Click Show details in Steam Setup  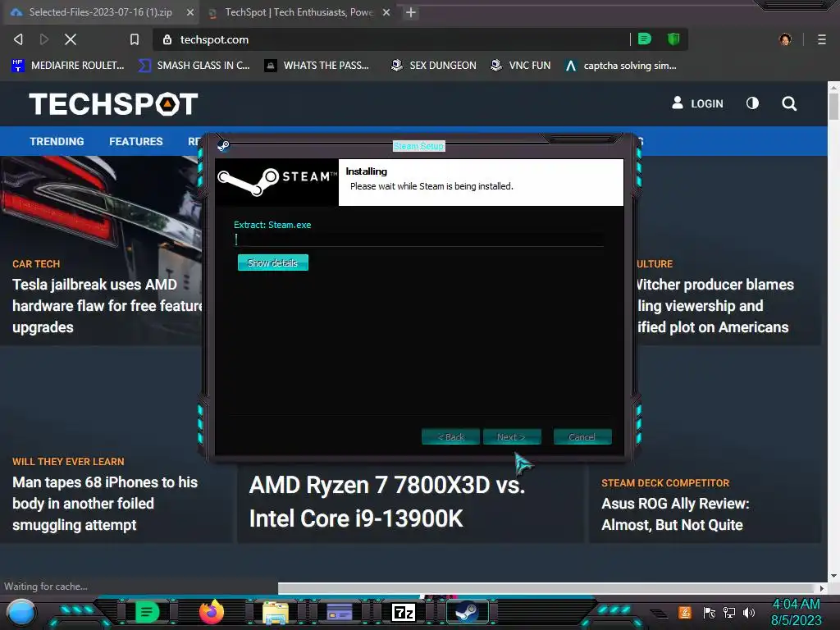point(272,262)
